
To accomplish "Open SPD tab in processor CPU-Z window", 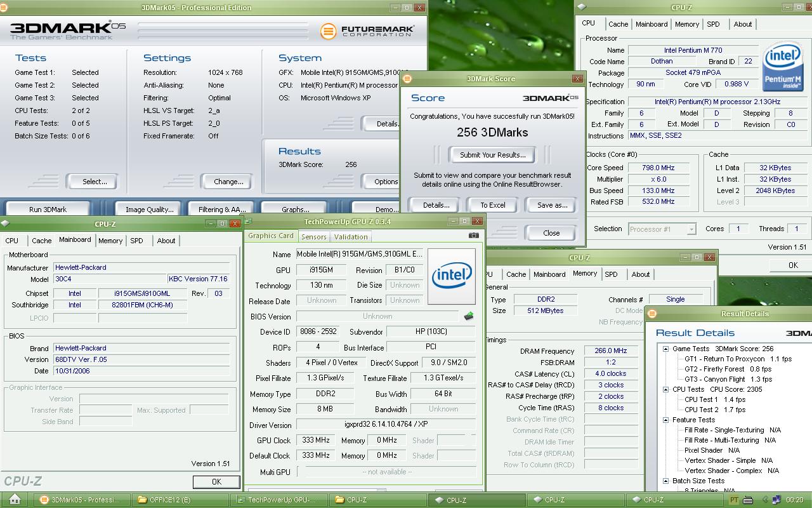I will point(713,24).
